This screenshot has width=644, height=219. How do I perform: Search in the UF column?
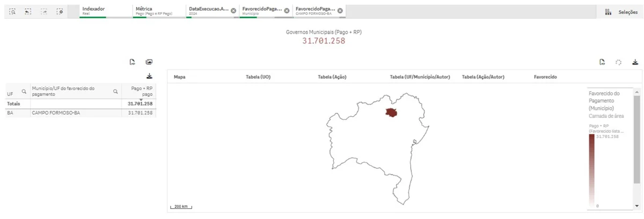24,92
